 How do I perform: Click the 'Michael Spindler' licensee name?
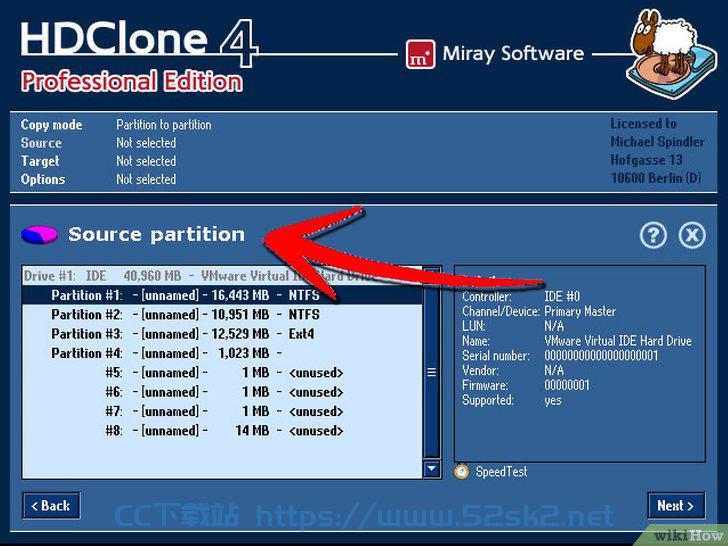pyautogui.click(x=657, y=142)
